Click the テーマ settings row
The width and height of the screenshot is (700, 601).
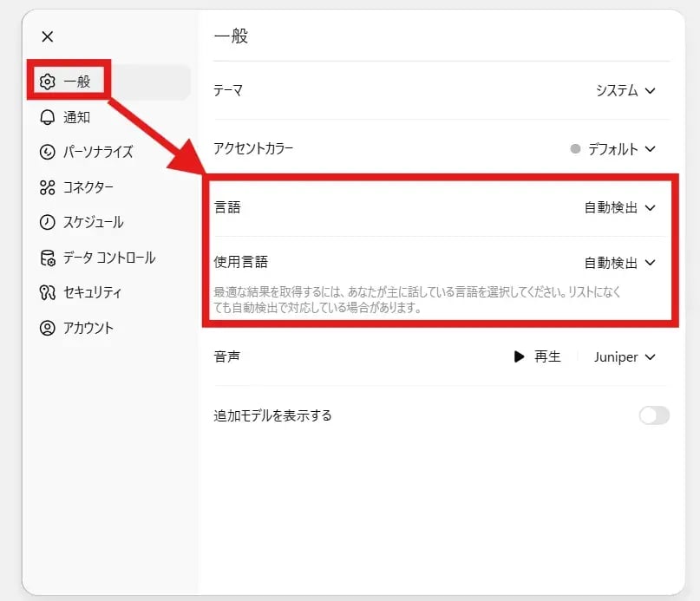[434, 91]
